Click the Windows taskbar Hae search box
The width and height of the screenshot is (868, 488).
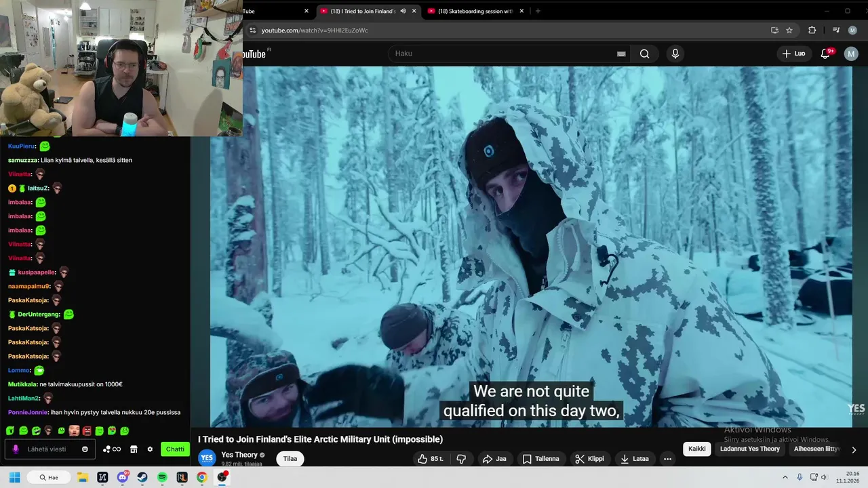pyautogui.click(x=49, y=477)
